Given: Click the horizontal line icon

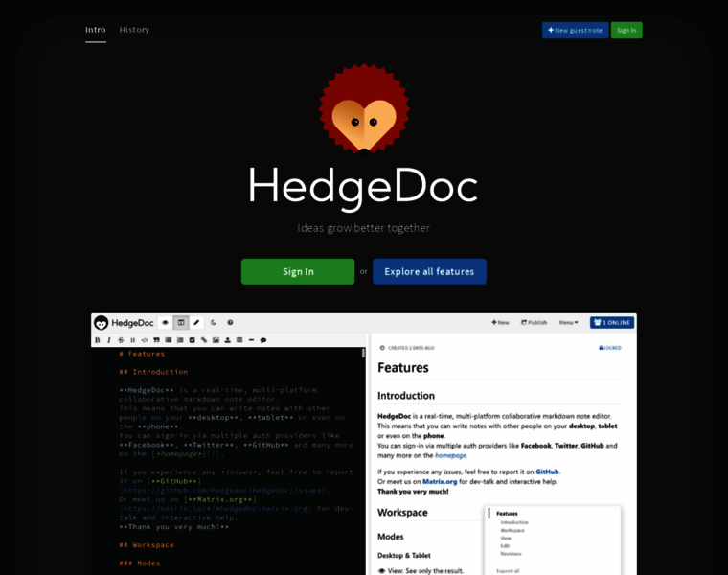Looking at the screenshot, I should click(x=251, y=340).
